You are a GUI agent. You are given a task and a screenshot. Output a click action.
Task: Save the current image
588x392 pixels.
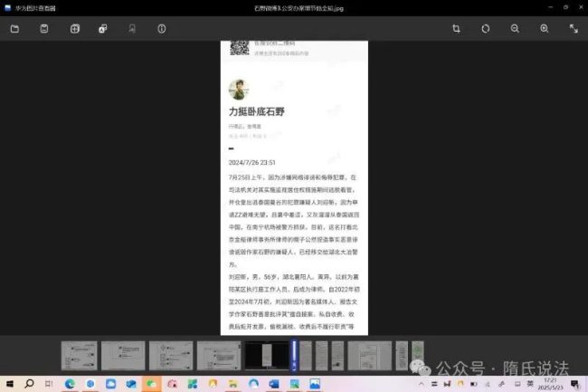point(44,29)
